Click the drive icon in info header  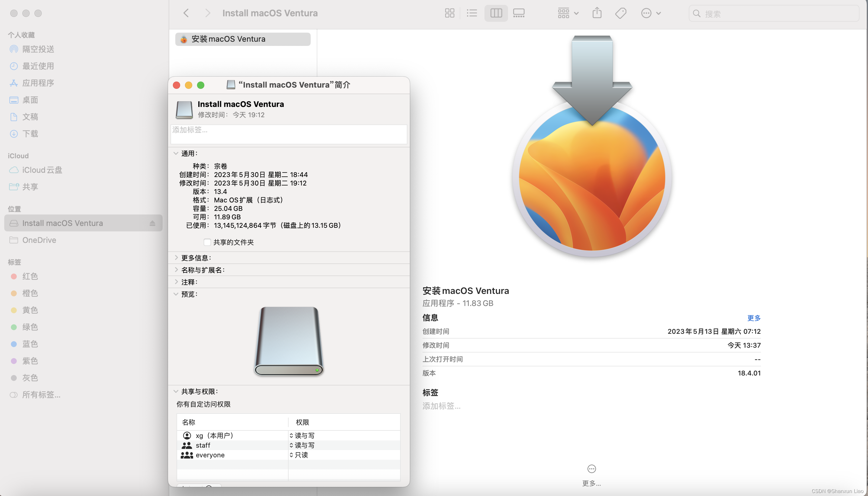tap(184, 109)
